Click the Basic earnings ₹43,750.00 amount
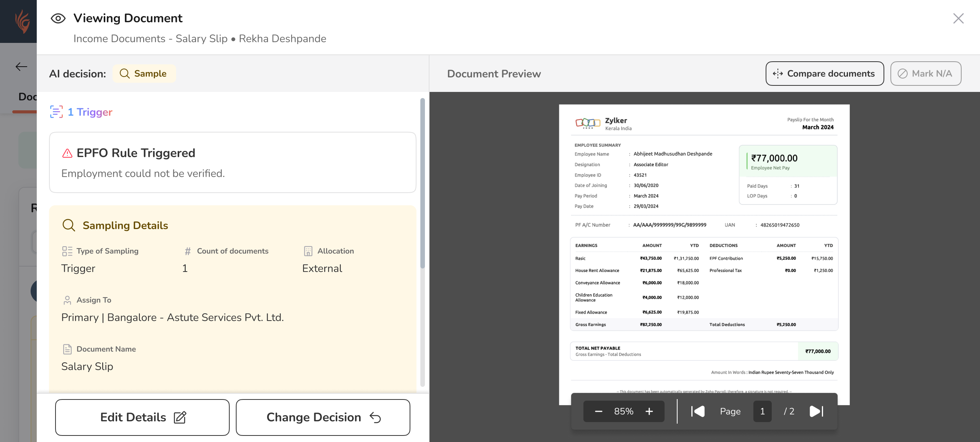This screenshot has width=980, height=442. 651,259
